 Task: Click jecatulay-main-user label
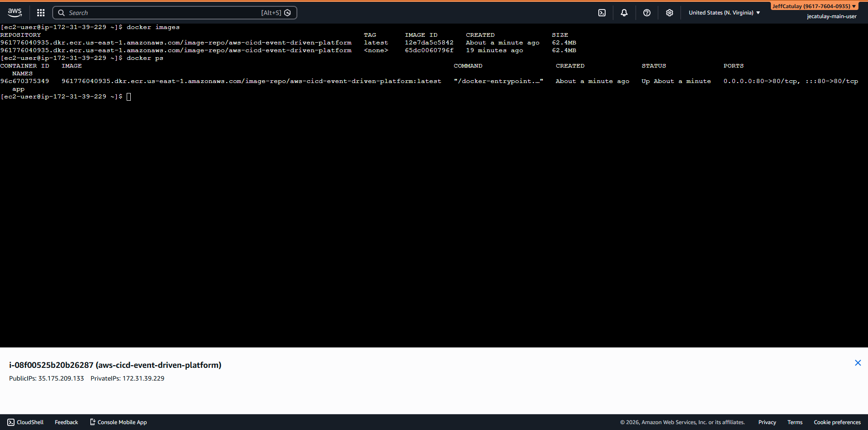tap(832, 16)
